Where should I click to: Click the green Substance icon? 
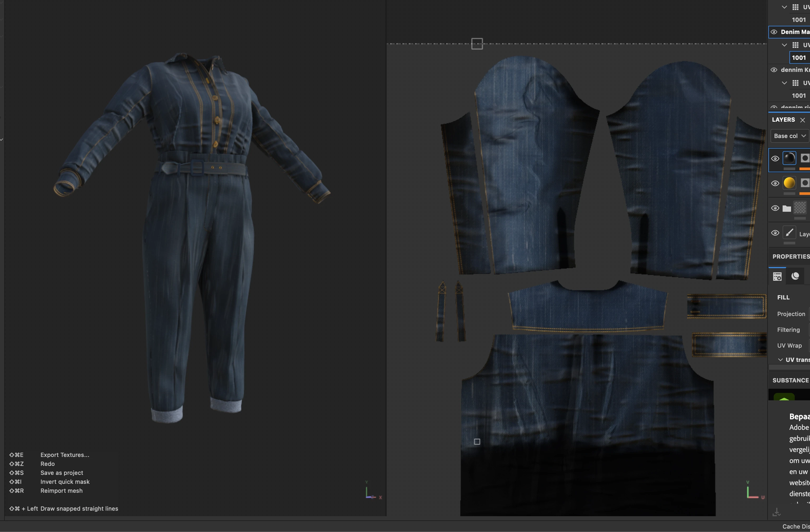click(784, 397)
